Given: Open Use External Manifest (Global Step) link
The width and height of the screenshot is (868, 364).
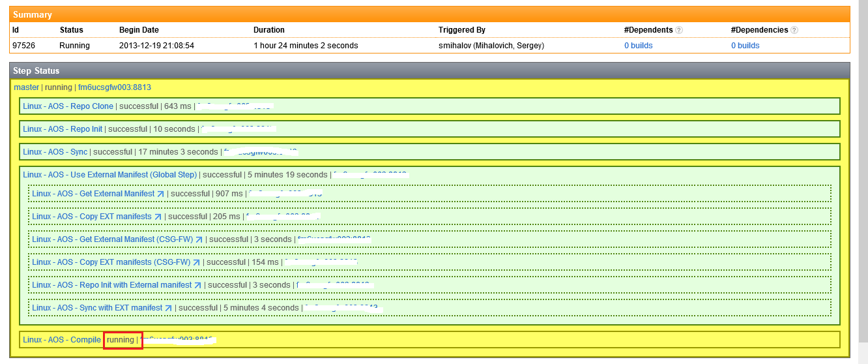Looking at the screenshot, I should pos(109,175).
